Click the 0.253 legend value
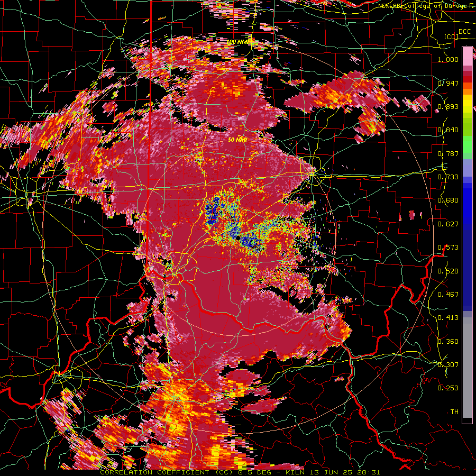The height and width of the screenshot is (476, 476). [x=448, y=388]
